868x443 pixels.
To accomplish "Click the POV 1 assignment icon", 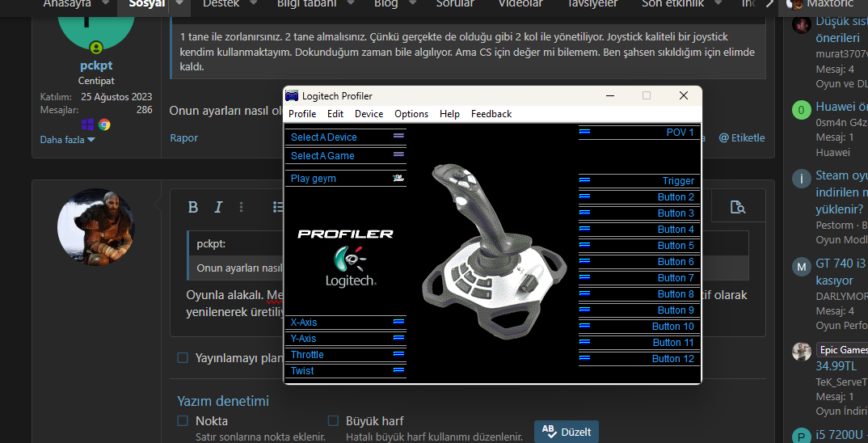I will click(584, 131).
